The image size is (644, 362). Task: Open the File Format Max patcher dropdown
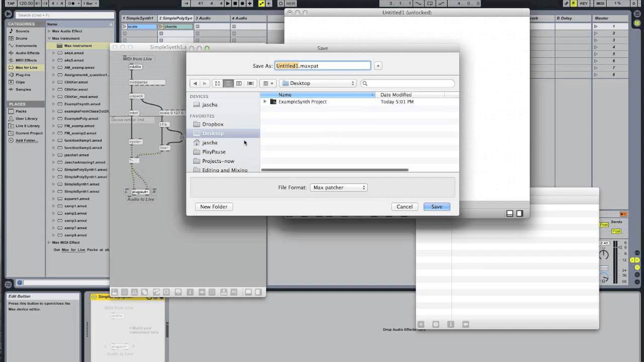click(339, 188)
